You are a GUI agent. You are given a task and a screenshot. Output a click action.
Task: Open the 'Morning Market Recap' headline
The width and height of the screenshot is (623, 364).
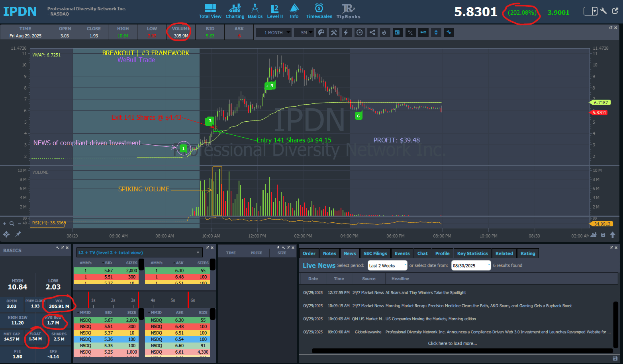point(478,306)
